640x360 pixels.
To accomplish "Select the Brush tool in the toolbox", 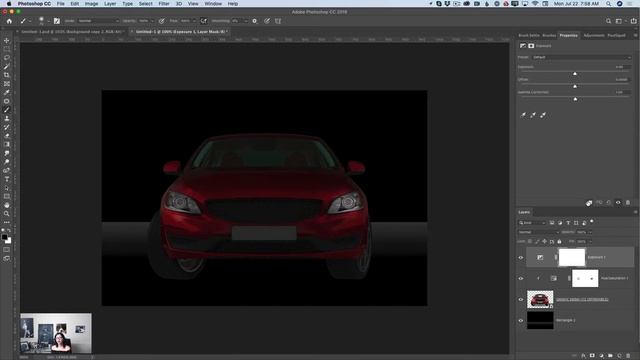I will 7,109.
